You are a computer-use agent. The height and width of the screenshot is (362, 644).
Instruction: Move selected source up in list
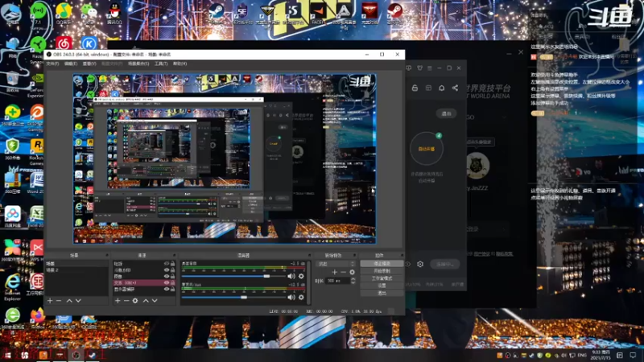point(146,301)
